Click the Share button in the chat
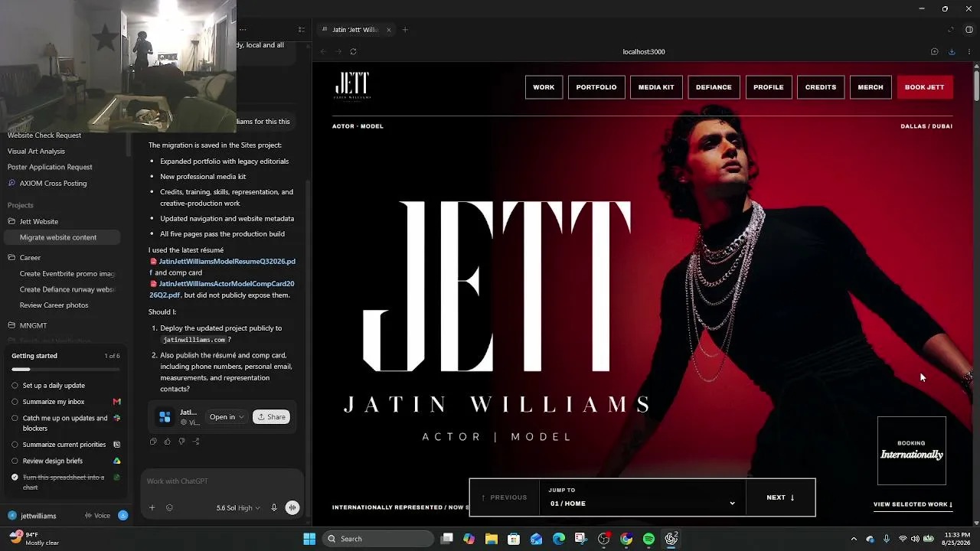Screen dimensions: 980x551 [x=271, y=417]
